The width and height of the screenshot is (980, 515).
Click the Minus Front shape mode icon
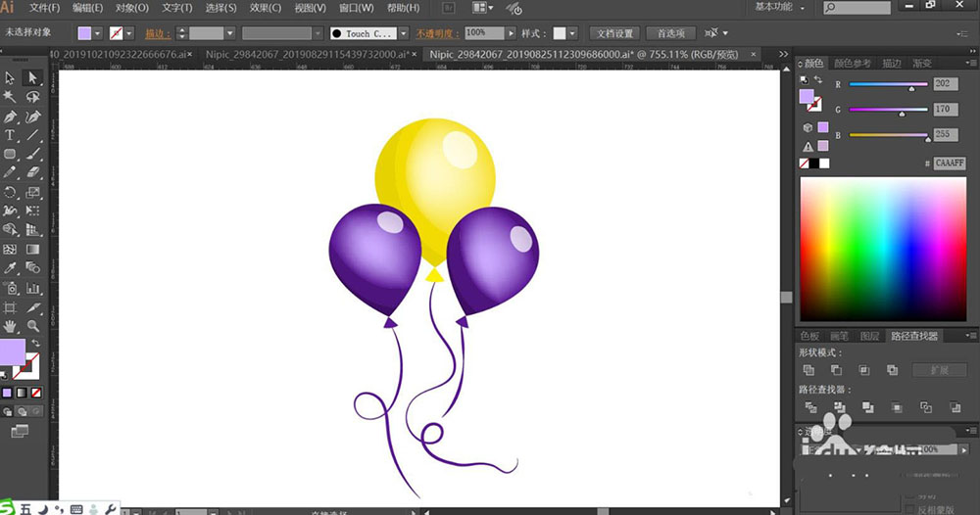(x=836, y=370)
